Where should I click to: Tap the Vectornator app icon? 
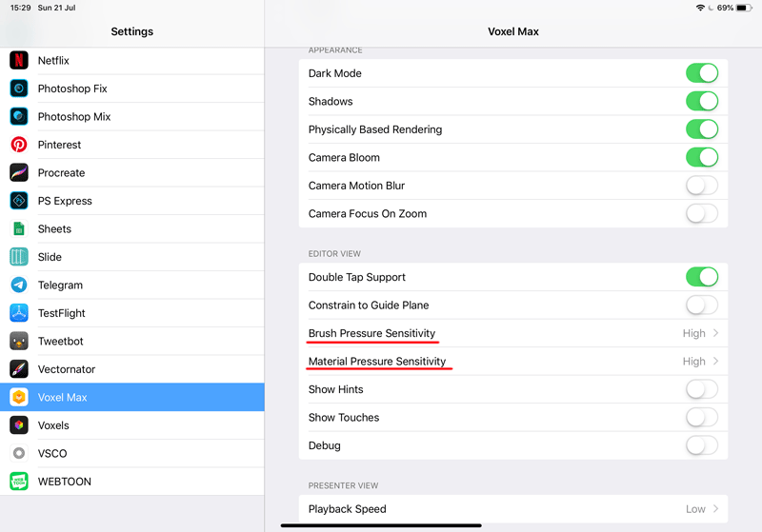pos(19,369)
